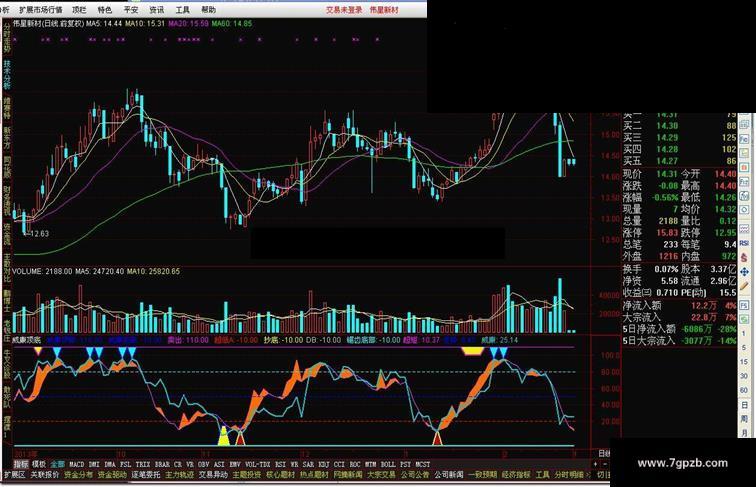Image resolution: width=756 pixels, height=487 pixels.
Task: Open the 核心题材 tab
Action: pyautogui.click(x=281, y=475)
